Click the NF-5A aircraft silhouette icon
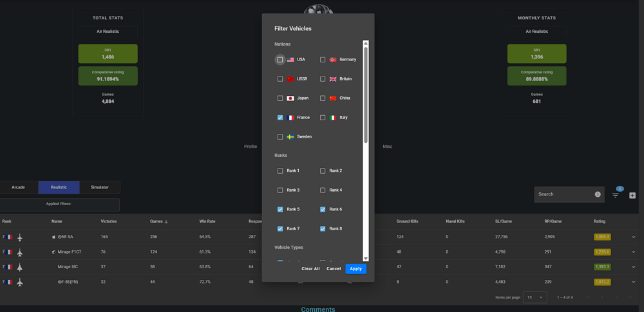Image resolution: width=644 pixels, height=312 pixels. click(20, 237)
